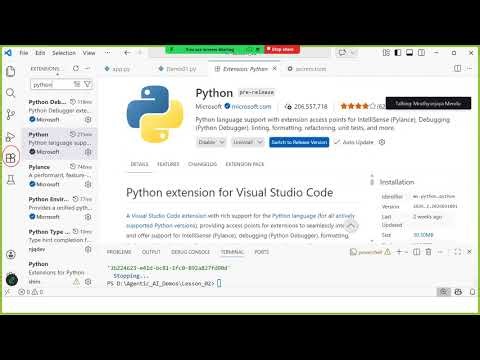The height and width of the screenshot is (360, 480).
Task: Open manage gear for Python Environments extension
Action: [x=88, y=217]
